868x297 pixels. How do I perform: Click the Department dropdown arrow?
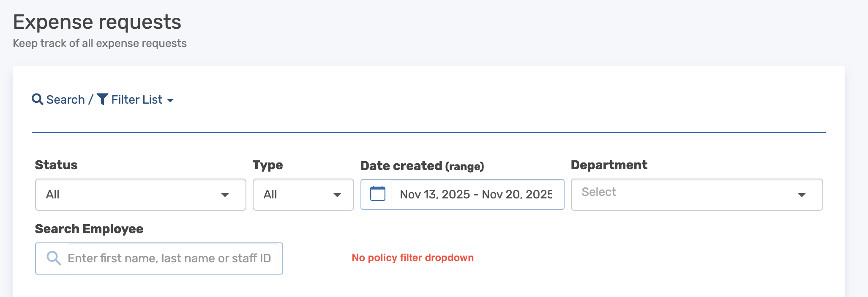pos(802,195)
